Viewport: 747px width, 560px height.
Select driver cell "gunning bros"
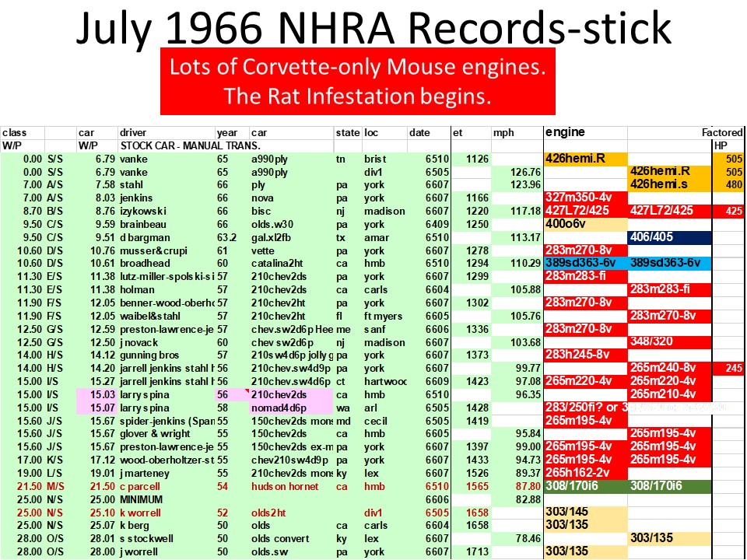149,355
